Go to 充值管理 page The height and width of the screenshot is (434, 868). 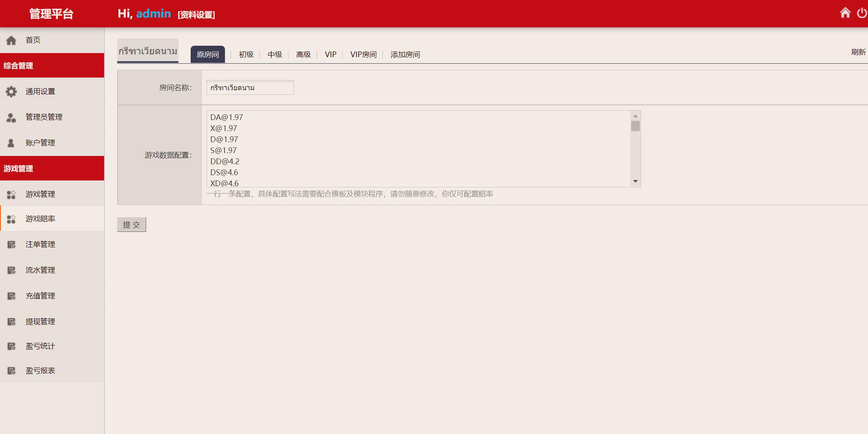click(x=52, y=296)
